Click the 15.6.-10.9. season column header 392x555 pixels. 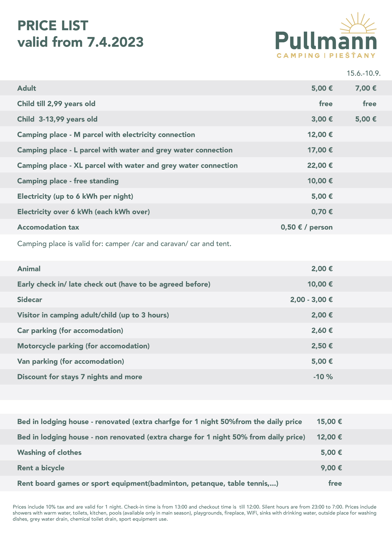pyautogui.click(x=363, y=73)
